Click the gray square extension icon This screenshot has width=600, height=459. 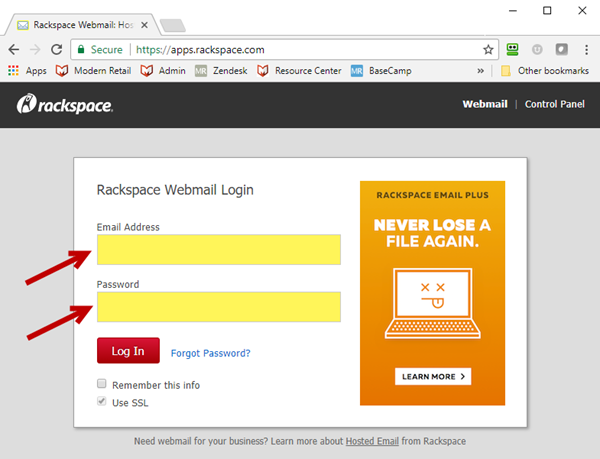[562, 49]
